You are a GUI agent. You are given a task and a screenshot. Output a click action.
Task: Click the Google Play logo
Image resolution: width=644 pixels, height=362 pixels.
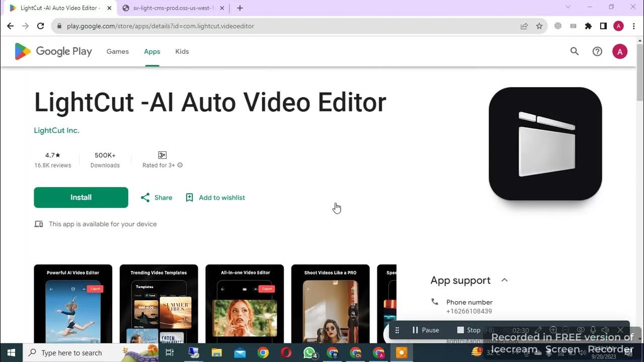53,51
